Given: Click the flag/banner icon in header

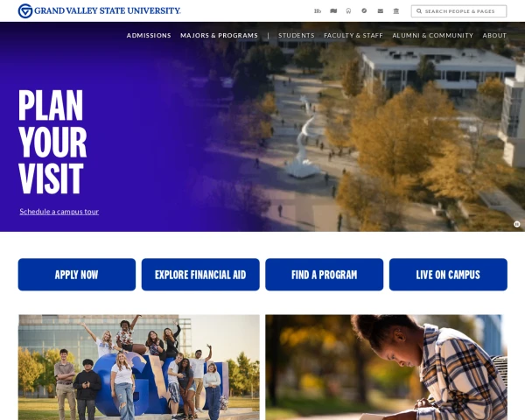Looking at the screenshot, I should click(333, 11).
